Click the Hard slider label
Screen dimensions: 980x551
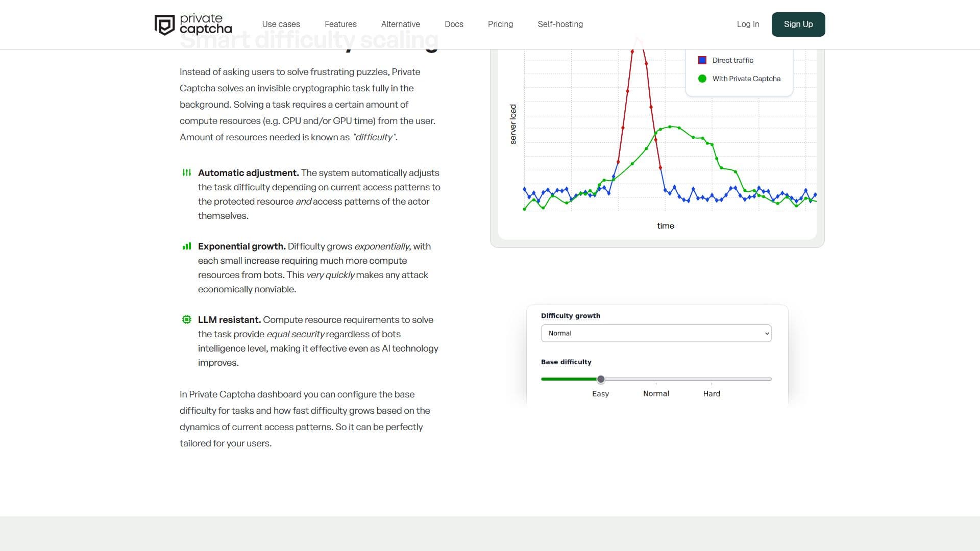click(x=712, y=394)
